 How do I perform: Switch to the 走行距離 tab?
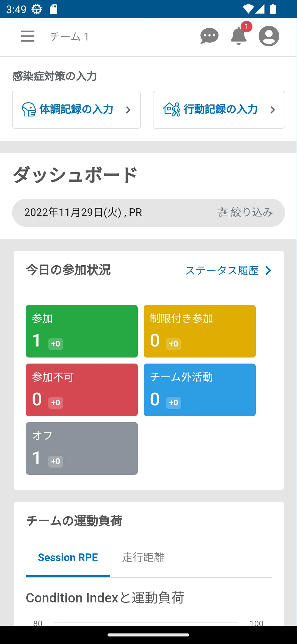pos(143,557)
